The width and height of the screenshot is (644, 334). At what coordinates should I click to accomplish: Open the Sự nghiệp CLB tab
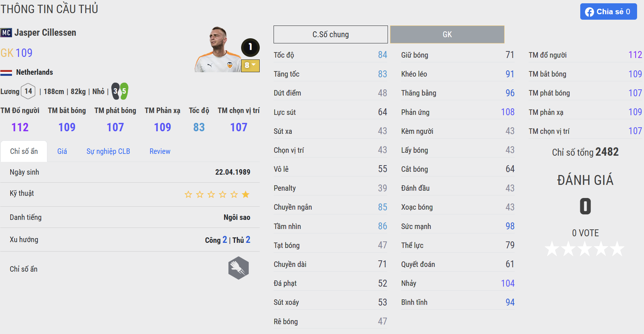tap(108, 151)
